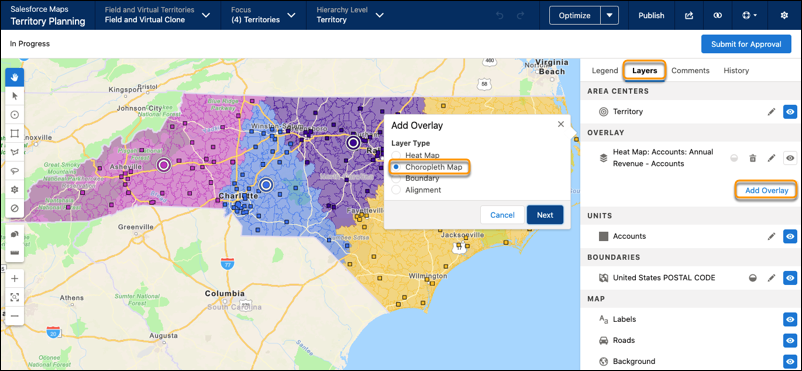Select the polygon selection tool
The image size is (802, 371).
pos(14,152)
